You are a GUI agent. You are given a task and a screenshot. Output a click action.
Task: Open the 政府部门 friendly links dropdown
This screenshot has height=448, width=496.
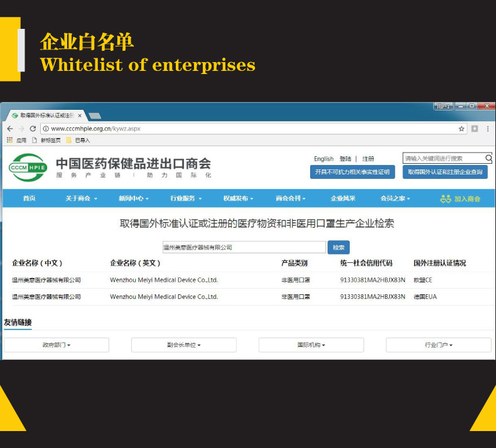click(57, 345)
